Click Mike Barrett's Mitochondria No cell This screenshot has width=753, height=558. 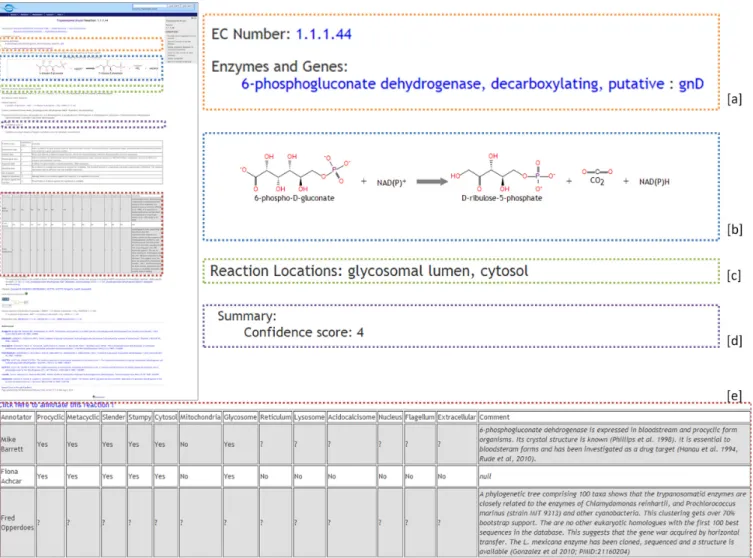tap(201, 444)
